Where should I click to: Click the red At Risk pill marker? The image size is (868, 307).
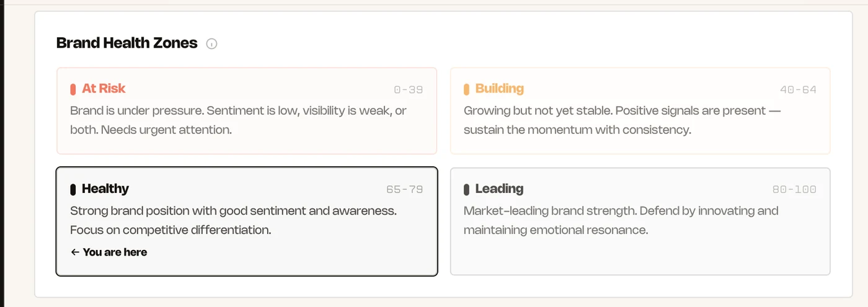73,89
